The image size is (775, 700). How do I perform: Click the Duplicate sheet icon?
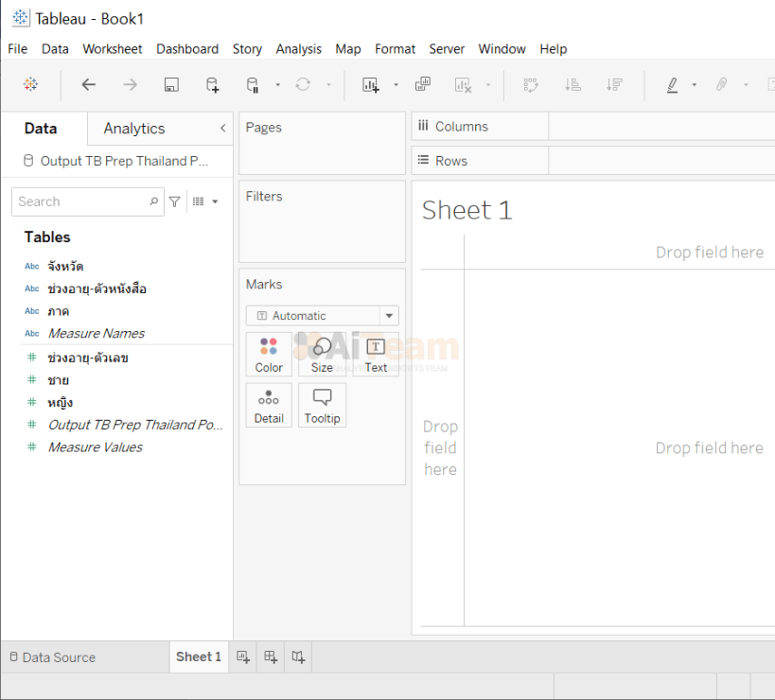coord(423,84)
